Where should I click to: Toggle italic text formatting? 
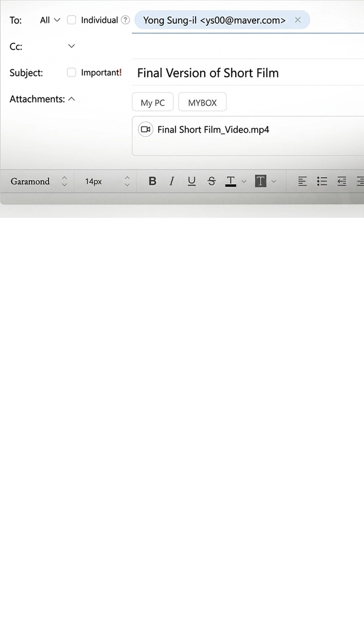point(172,181)
